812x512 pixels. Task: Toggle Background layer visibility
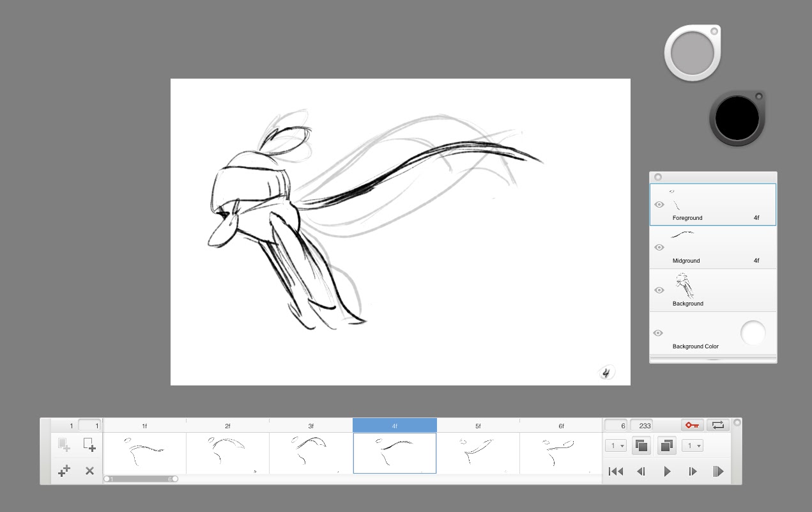coord(659,290)
